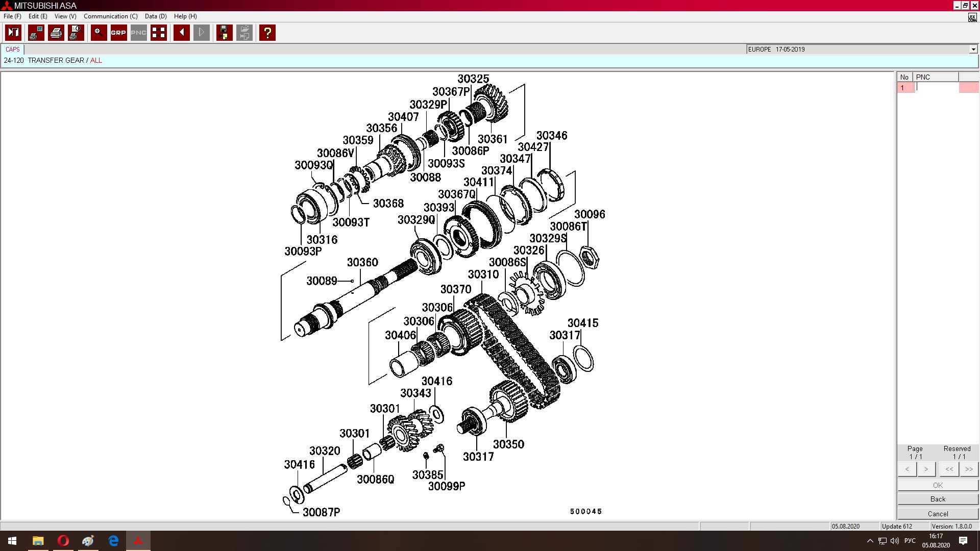
Task: Click the print screen toolbar icon
Action: tap(36, 33)
